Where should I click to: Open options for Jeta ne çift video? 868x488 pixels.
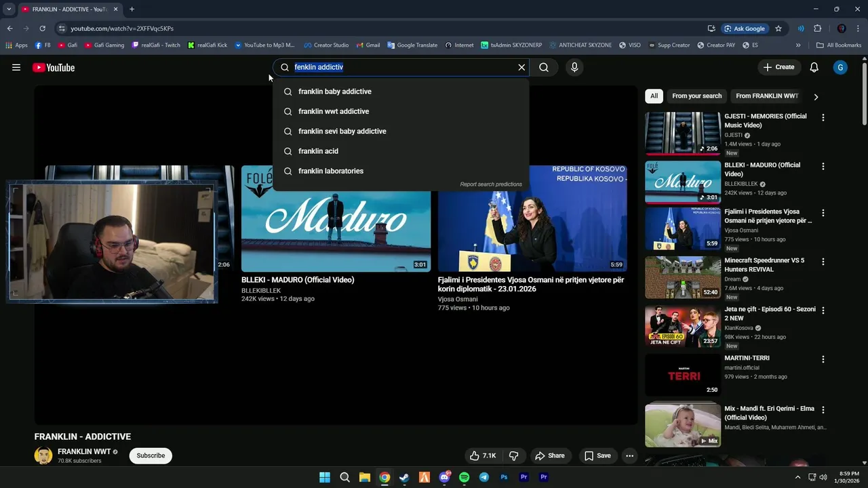click(823, 310)
